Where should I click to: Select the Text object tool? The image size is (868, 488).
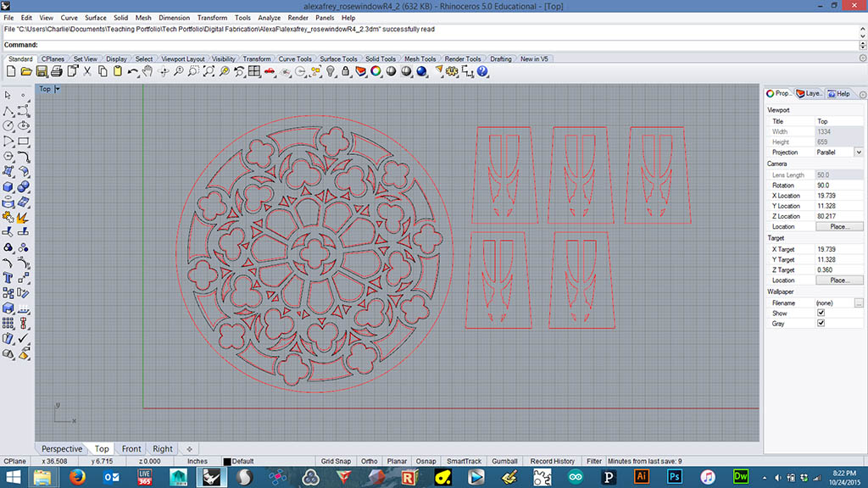click(x=8, y=276)
